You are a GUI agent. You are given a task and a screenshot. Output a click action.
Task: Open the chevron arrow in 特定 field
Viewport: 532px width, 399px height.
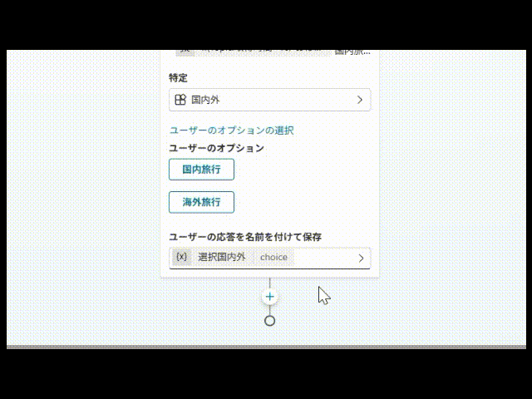tap(360, 100)
